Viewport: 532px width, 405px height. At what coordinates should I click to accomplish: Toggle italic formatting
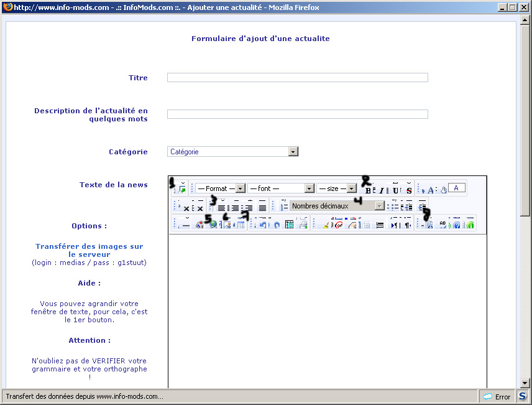tap(382, 190)
